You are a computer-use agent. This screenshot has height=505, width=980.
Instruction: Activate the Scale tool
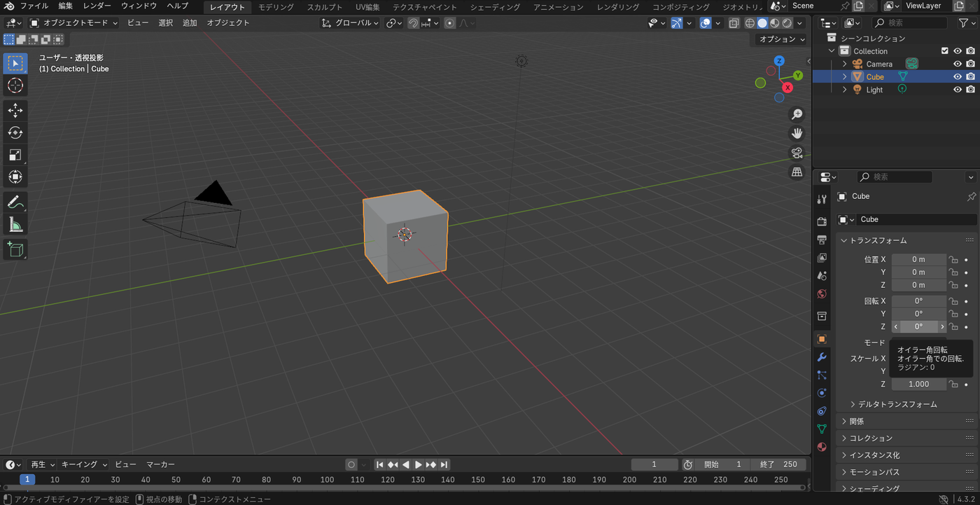click(x=15, y=155)
